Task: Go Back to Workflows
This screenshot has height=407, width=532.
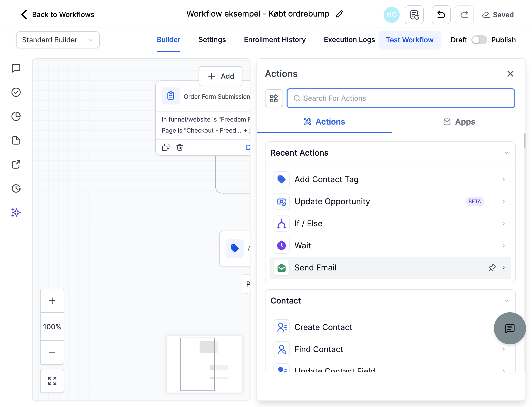Action: click(58, 15)
